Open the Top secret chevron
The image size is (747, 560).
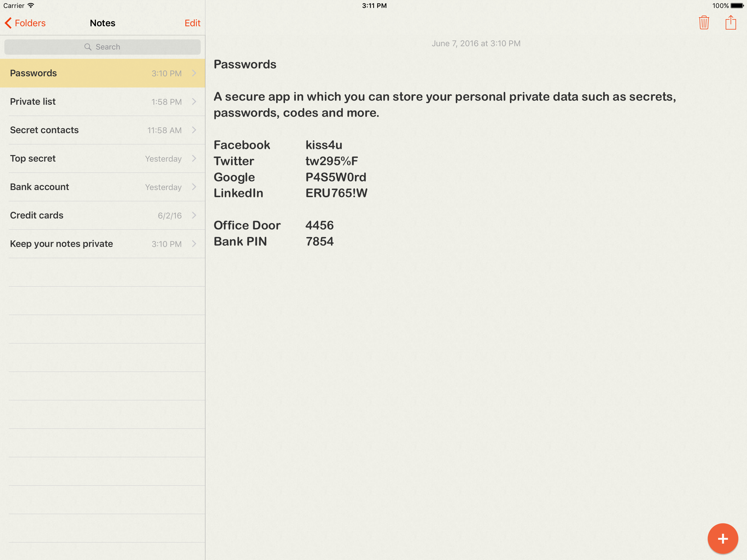[x=194, y=158]
